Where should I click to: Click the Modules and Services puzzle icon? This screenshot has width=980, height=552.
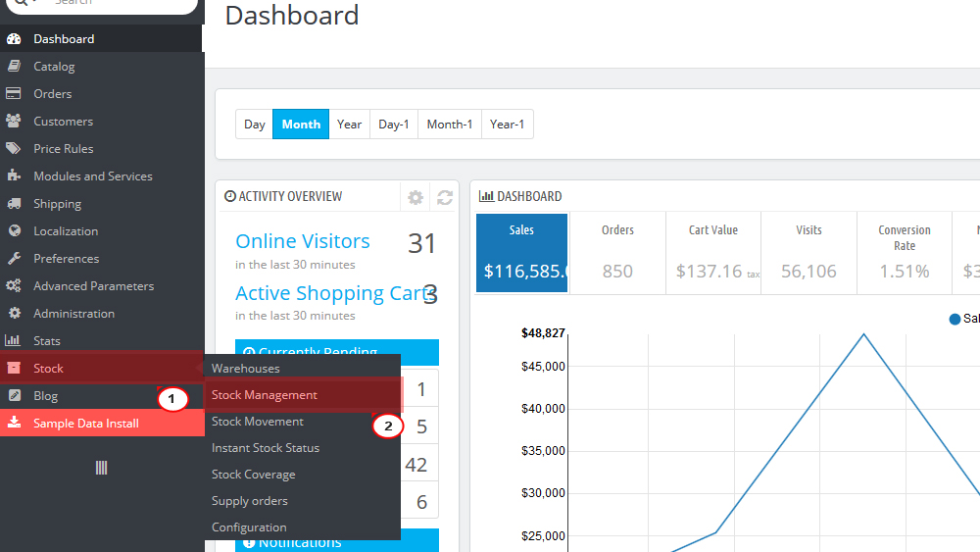click(x=14, y=176)
